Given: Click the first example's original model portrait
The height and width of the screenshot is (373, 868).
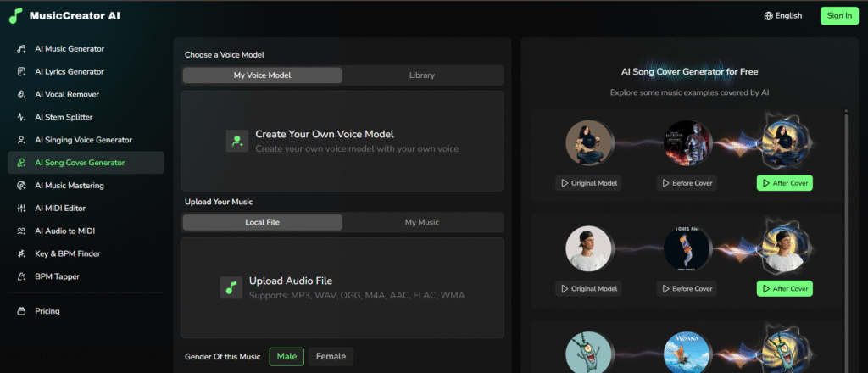Looking at the screenshot, I should point(589,142).
